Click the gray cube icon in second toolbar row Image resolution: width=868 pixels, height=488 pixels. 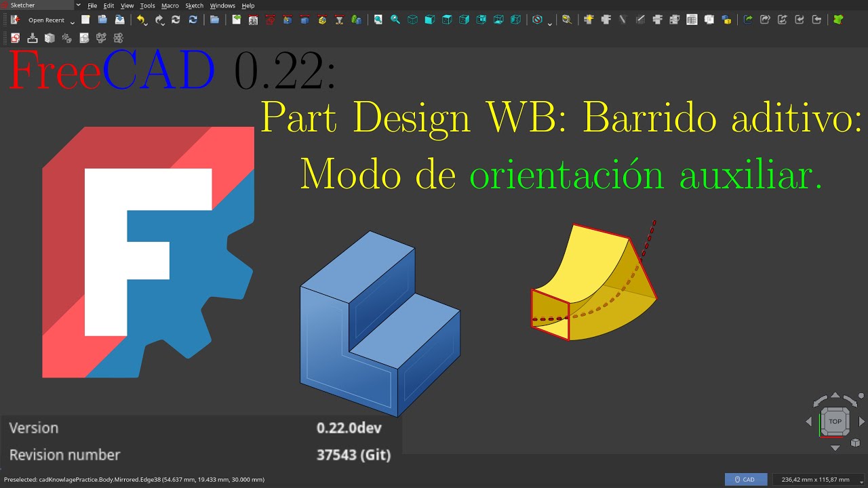[49, 38]
